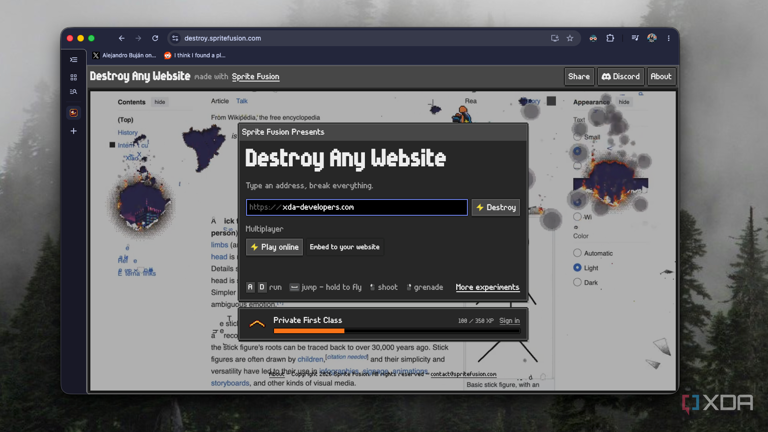Click Embed to your website
The image size is (768, 432).
(344, 247)
